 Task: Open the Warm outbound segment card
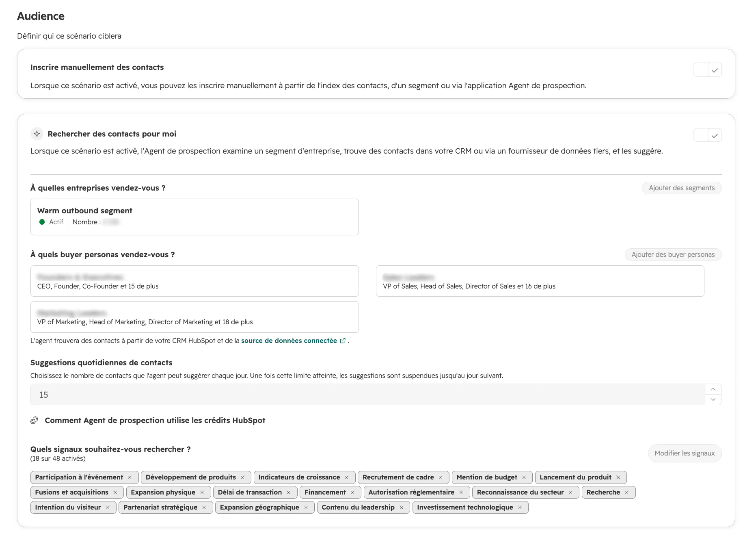[195, 217]
